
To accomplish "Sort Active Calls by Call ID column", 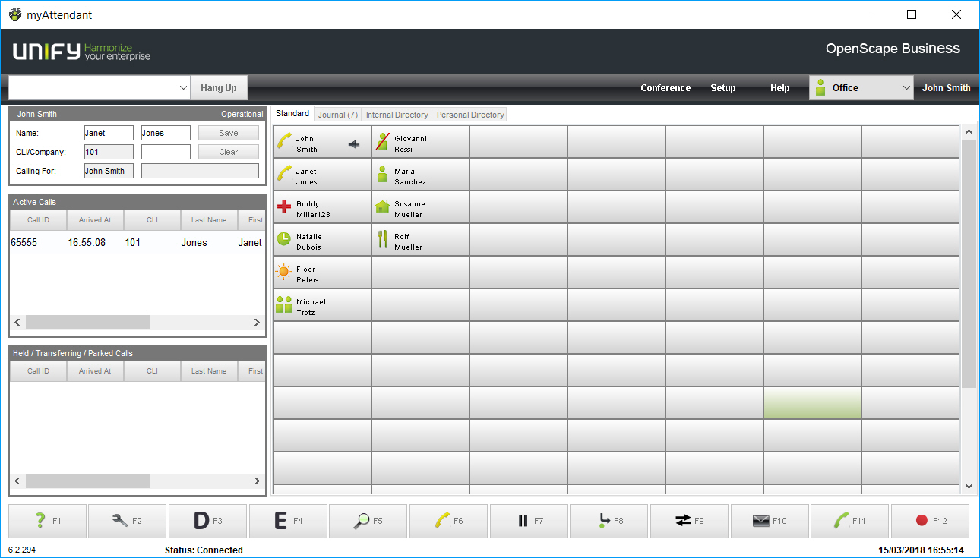I will (x=38, y=220).
